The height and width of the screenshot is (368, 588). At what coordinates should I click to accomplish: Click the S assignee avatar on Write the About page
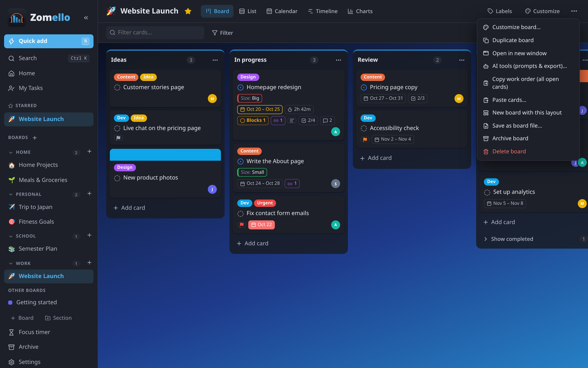click(336, 184)
